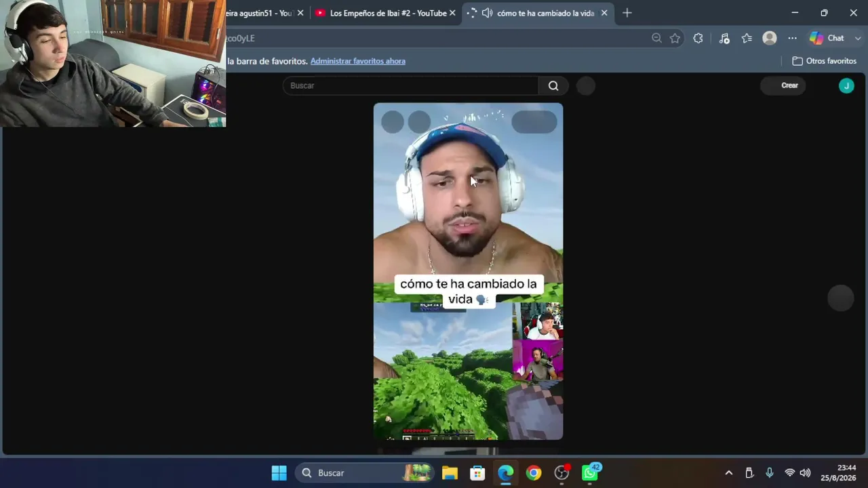The image size is (868, 488).
Task: Click the zoom magnifier icon in the address bar
Action: point(656,39)
